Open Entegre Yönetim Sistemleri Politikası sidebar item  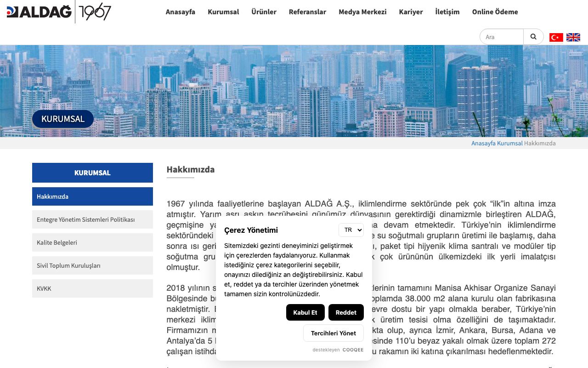(92, 219)
